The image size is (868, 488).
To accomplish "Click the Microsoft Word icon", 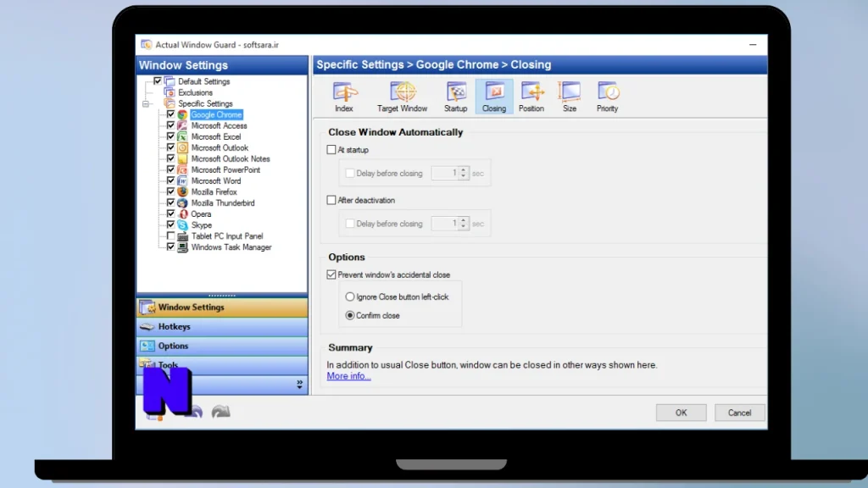I will pyautogui.click(x=182, y=181).
